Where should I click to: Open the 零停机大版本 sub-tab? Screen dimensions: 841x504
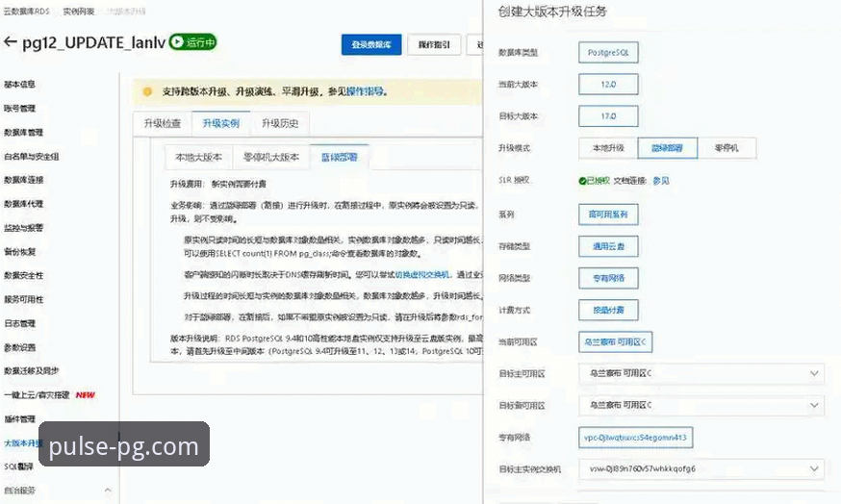270,157
